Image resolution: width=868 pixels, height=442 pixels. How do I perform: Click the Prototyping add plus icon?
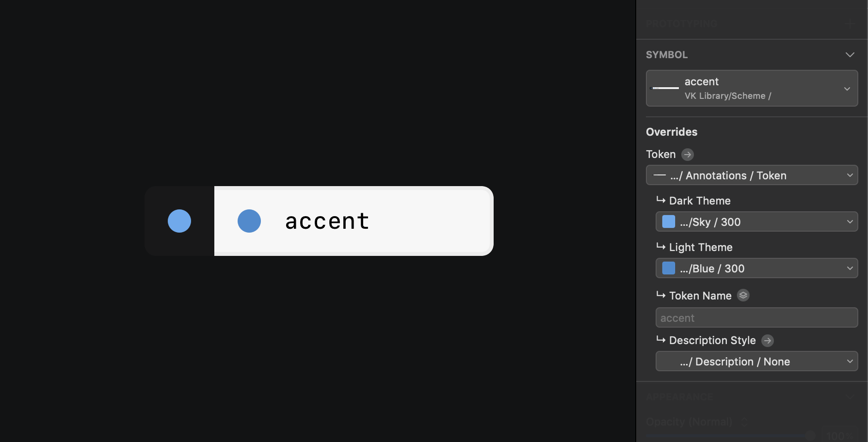pos(850,24)
